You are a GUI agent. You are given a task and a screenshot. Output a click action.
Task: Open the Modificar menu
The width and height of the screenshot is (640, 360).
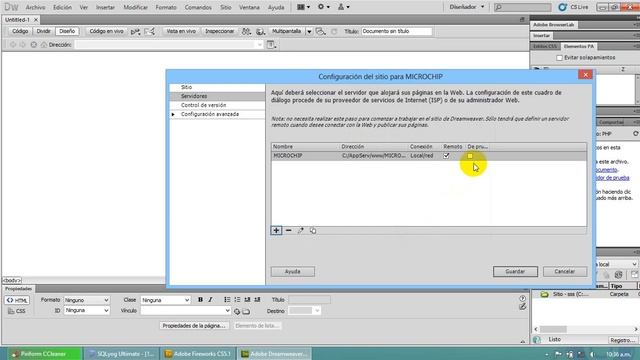[x=136, y=7]
